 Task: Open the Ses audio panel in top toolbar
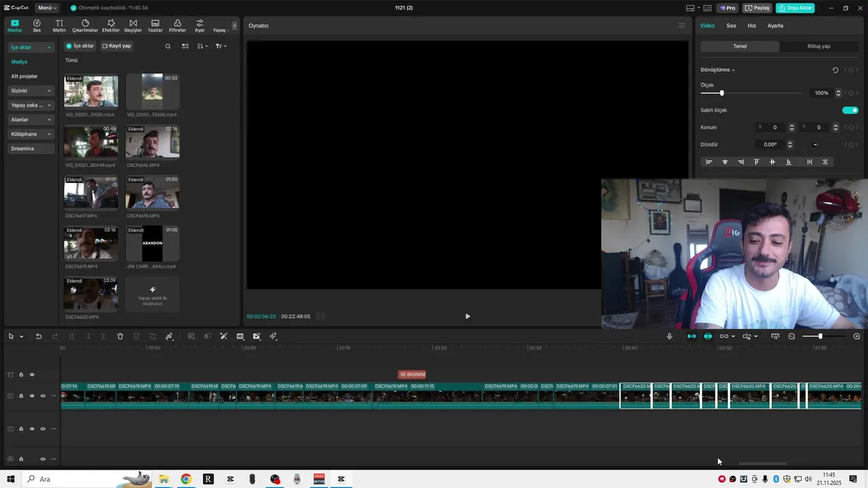click(37, 26)
